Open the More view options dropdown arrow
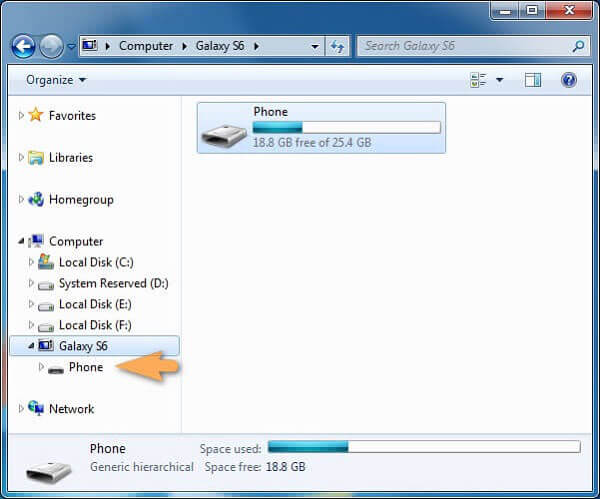 pyautogui.click(x=499, y=80)
